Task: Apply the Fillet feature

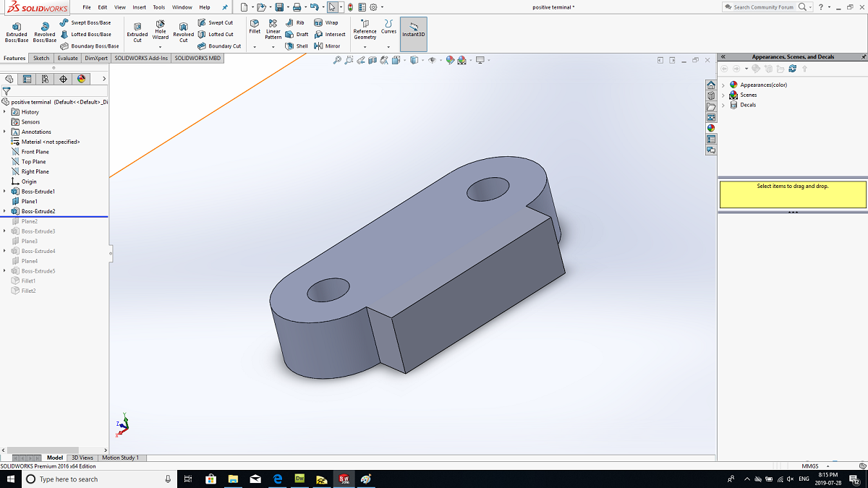Action: pos(255,27)
